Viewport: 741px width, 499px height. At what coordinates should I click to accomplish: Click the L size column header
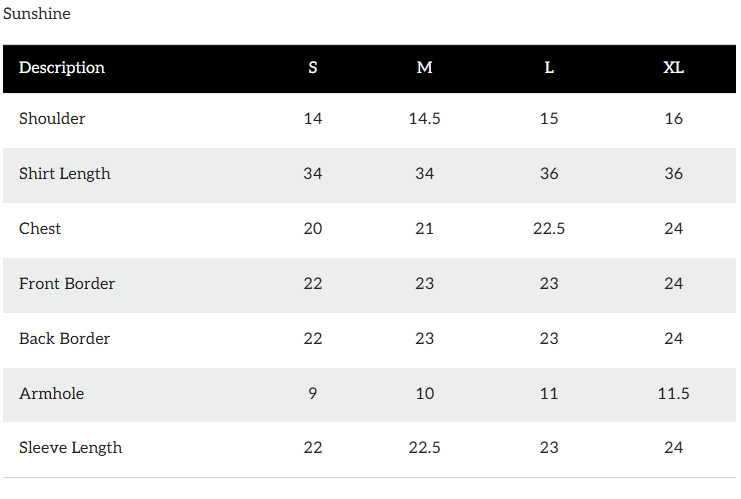pyautogui.click(x=549, y=68)
